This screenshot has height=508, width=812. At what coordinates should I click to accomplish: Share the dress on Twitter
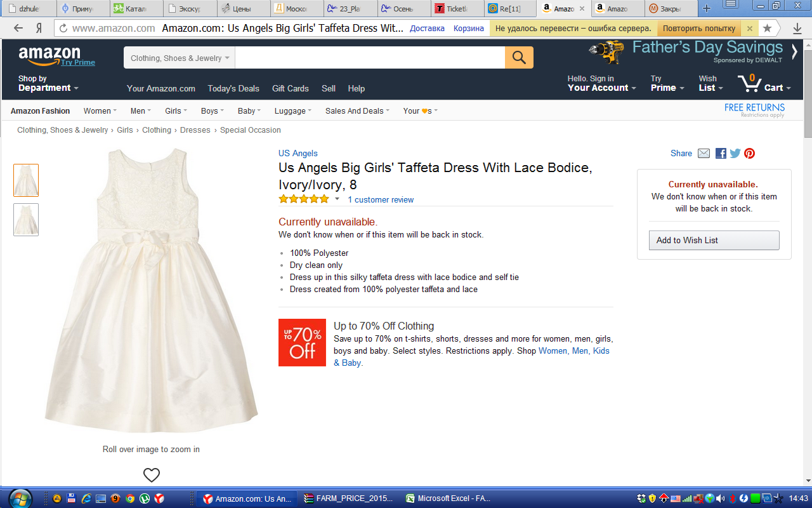pyautogui.click(x=735, y=153)
